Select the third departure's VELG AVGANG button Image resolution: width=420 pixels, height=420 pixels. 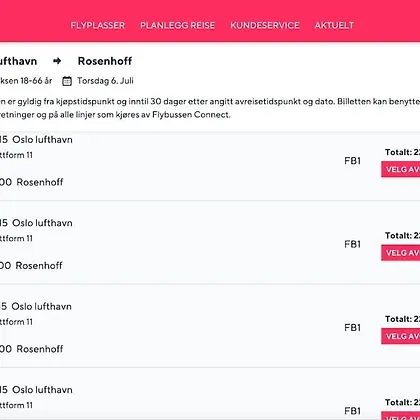pos(401,336)
